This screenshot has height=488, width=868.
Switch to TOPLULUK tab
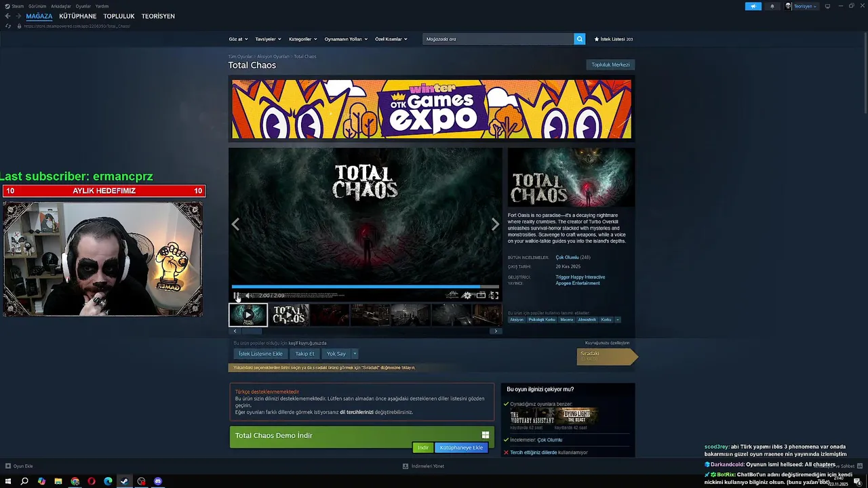point(119,16)
